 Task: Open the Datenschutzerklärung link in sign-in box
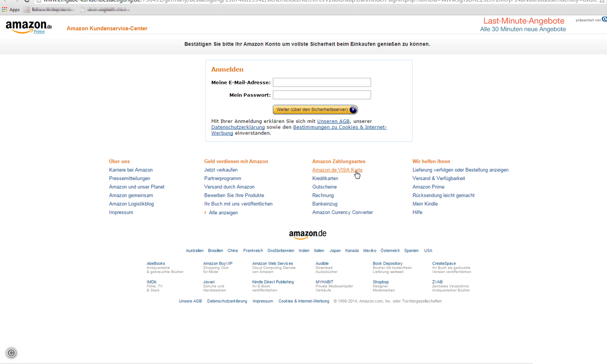[x=238, y=127]
